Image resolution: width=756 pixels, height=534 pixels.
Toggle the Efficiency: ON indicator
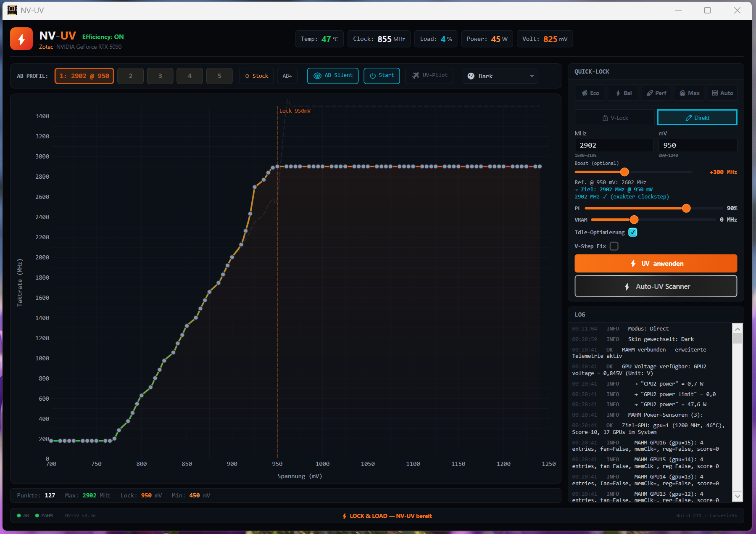click(x=103, y=37)
